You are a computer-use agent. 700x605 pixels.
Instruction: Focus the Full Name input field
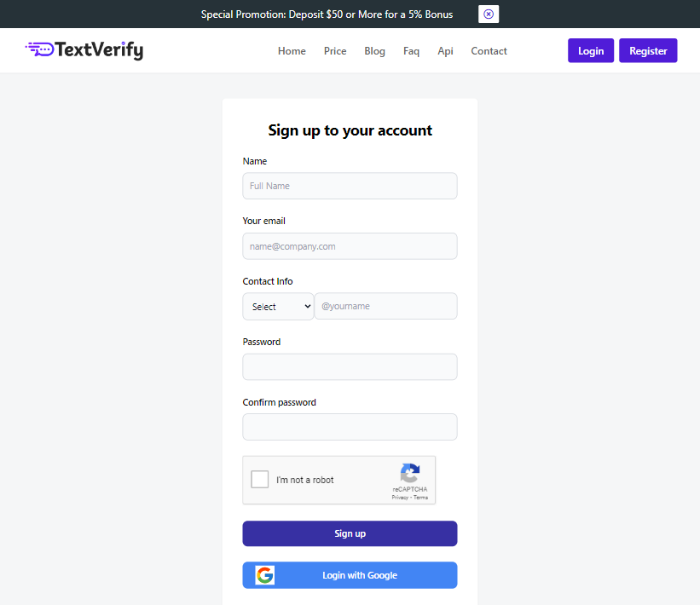[350, 186]
